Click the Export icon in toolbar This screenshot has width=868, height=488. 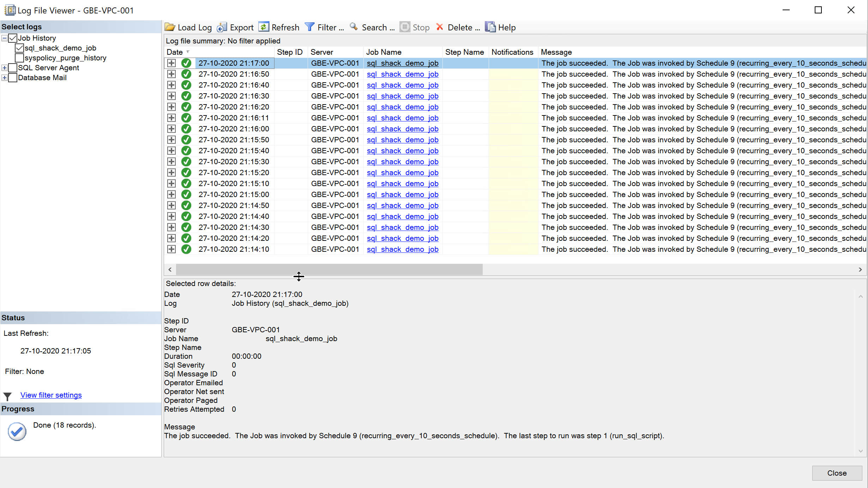[222, 27]
